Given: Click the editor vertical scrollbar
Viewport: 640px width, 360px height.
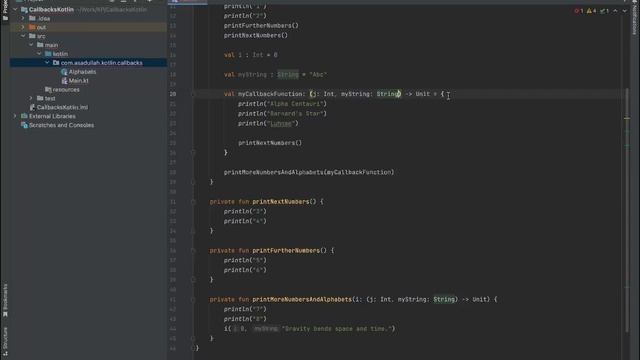Looking at the screenshot, I should 627,210.
